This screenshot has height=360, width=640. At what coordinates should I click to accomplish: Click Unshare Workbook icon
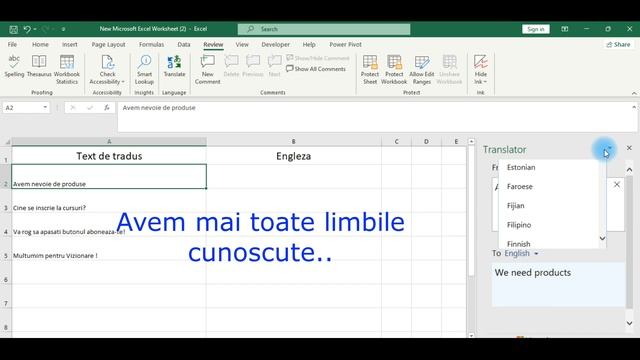pyautogui.click(x=449, y=62)
